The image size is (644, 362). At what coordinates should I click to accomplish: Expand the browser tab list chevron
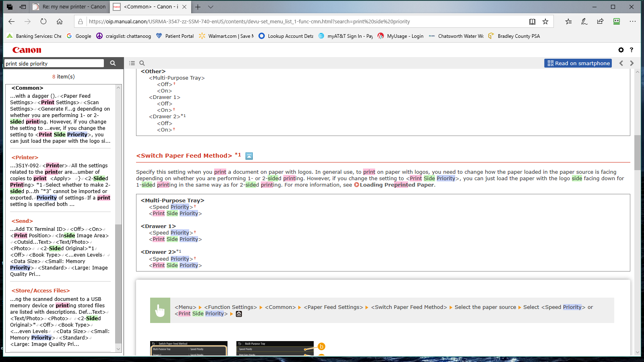[211, 7]
